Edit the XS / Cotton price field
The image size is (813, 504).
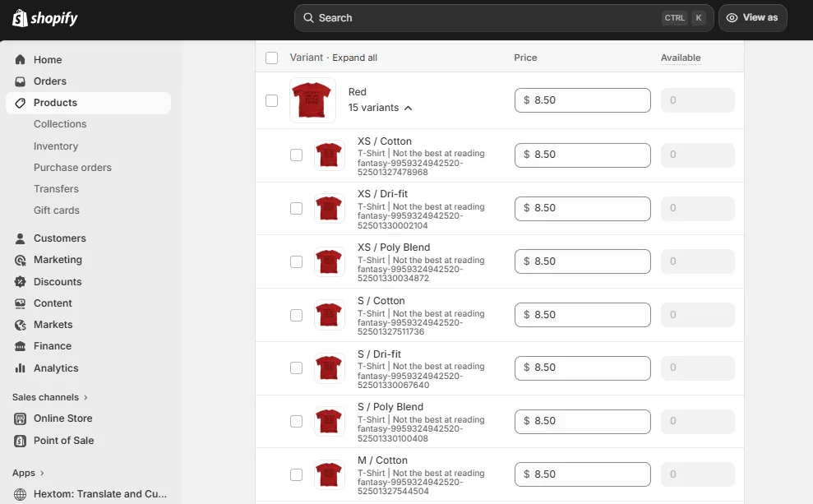[x=583, y=155]
